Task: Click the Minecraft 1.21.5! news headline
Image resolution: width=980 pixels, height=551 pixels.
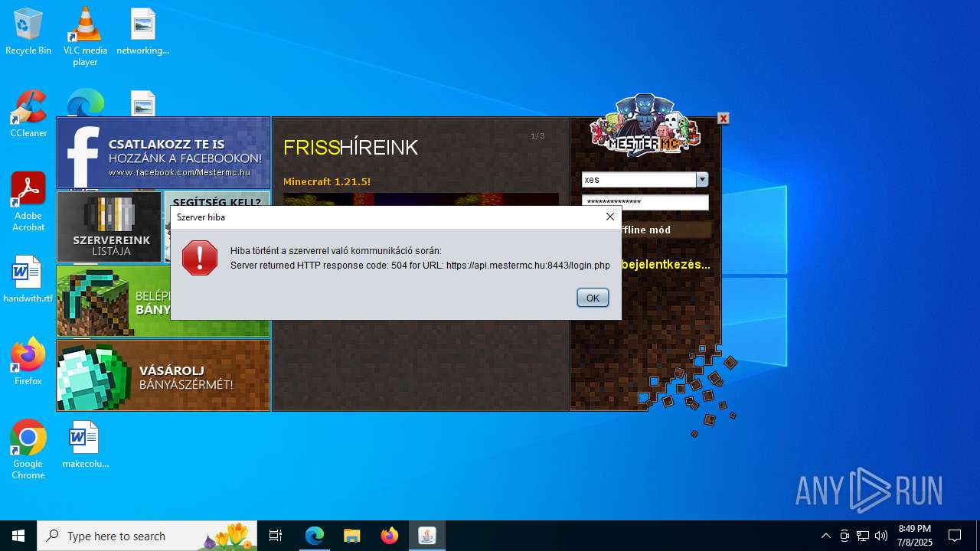Action: pos(327,181)
